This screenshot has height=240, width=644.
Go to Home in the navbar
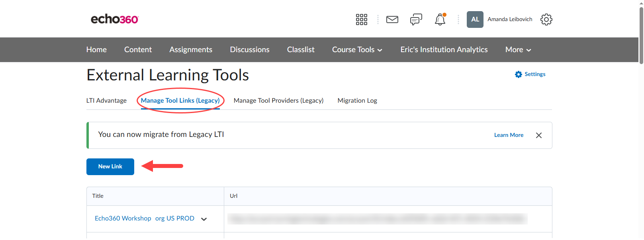pyautogui.click(x=96, y=50)
